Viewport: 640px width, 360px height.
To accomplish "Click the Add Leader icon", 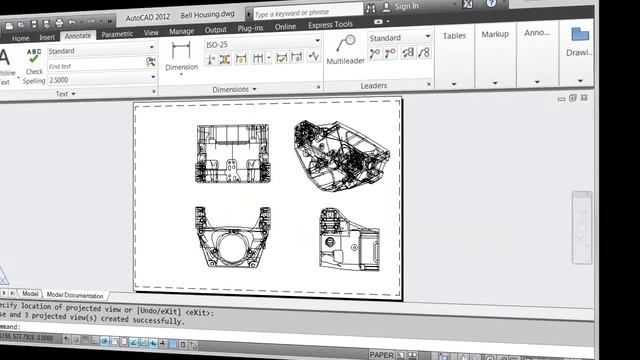I will click(x=375, y=53).
